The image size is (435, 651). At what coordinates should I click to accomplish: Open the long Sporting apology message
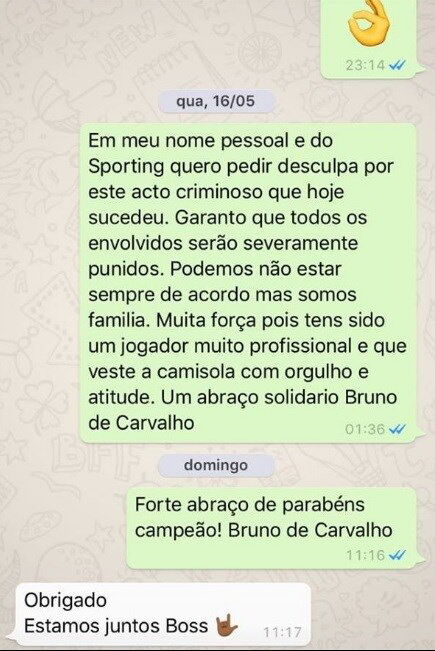pos(248,283)
